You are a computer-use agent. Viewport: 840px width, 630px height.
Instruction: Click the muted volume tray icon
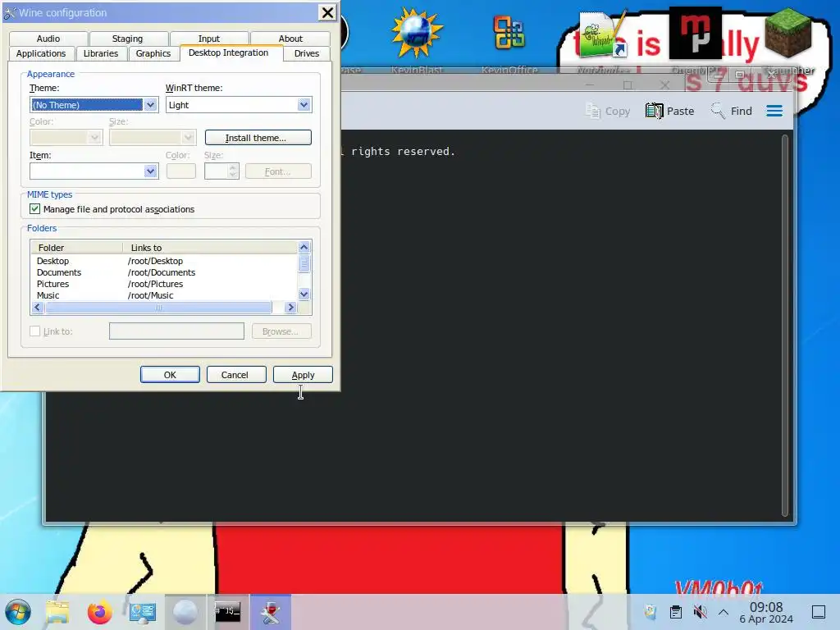point(700,612)
